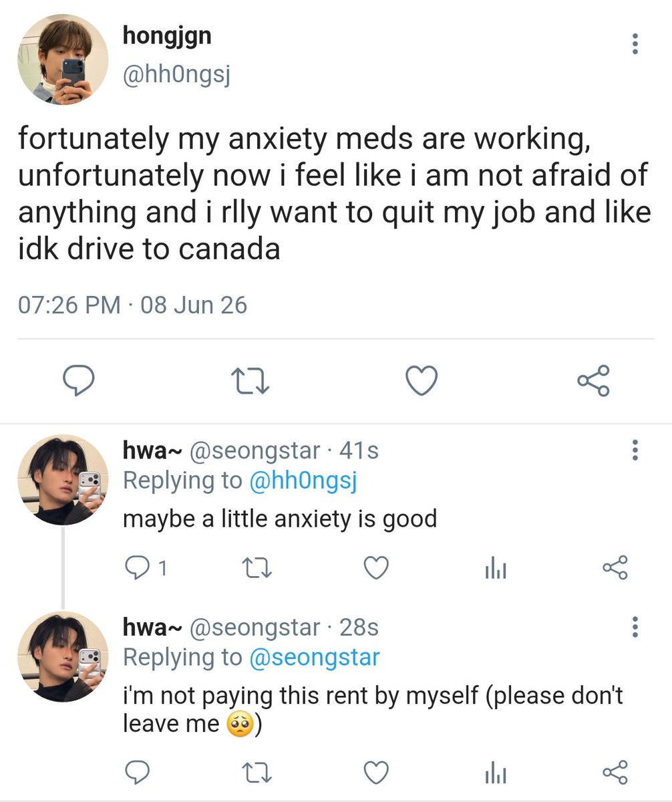Retweet 'maybe a little anxiety is good' reply
Screen dimensions: 672x802
(257, 569)
